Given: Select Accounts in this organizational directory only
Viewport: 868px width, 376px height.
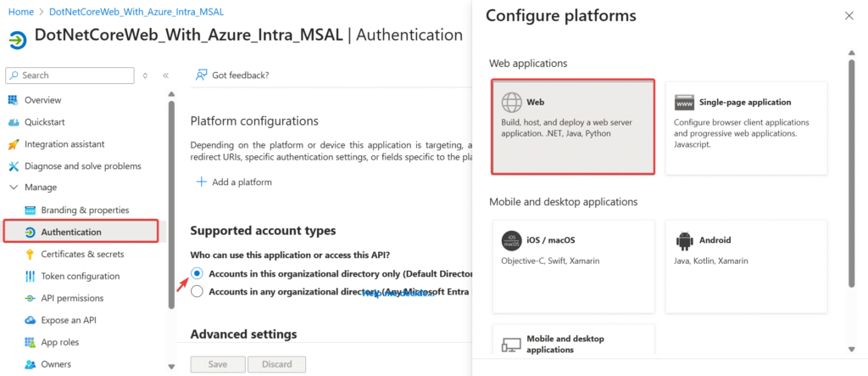Looking at the screenshot, I should click(197, 273).
